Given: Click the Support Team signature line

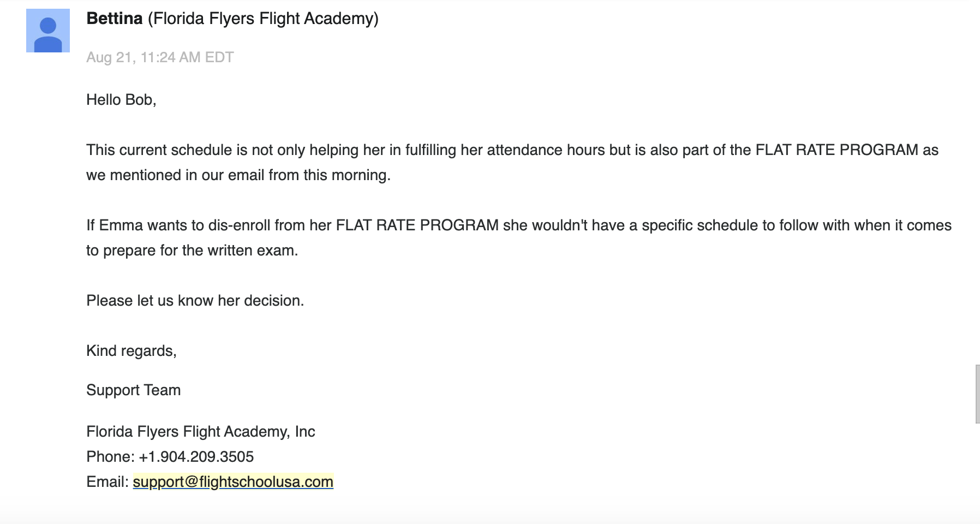Looking at the screenshot, I should click(134, 390).
